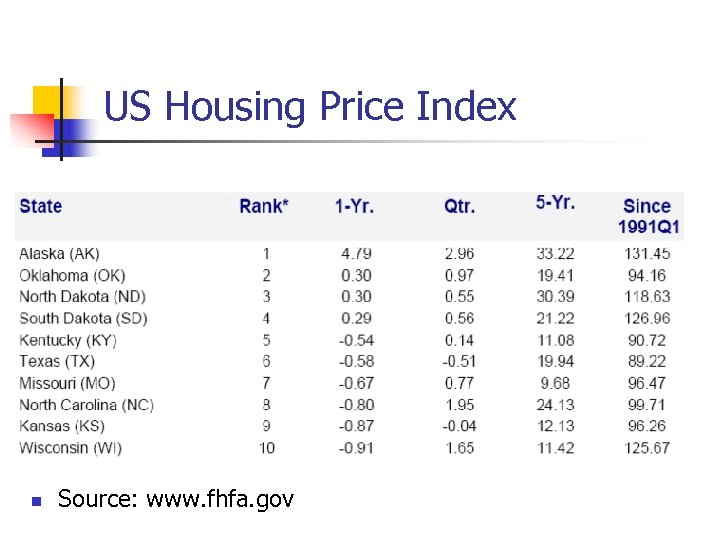Click the 1-Yr. column header
The height and width of the screenshot is (540, 720).
click(x=354, y=206)
